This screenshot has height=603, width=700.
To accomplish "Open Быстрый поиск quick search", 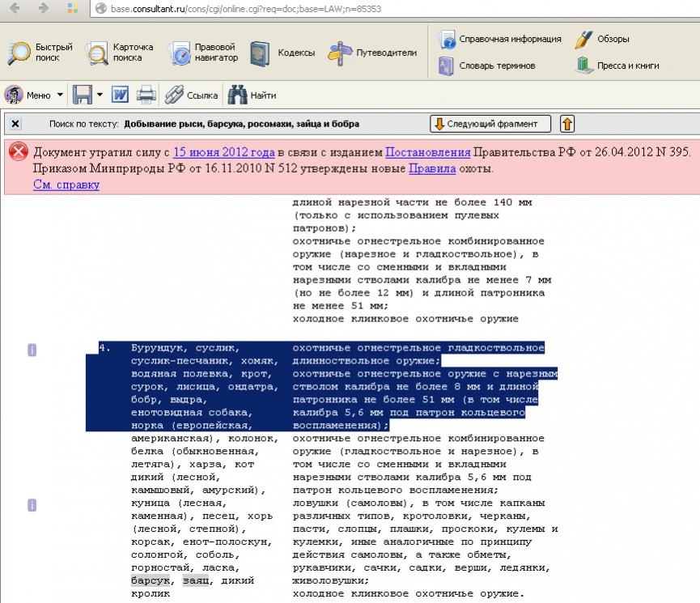I will 40,53.
